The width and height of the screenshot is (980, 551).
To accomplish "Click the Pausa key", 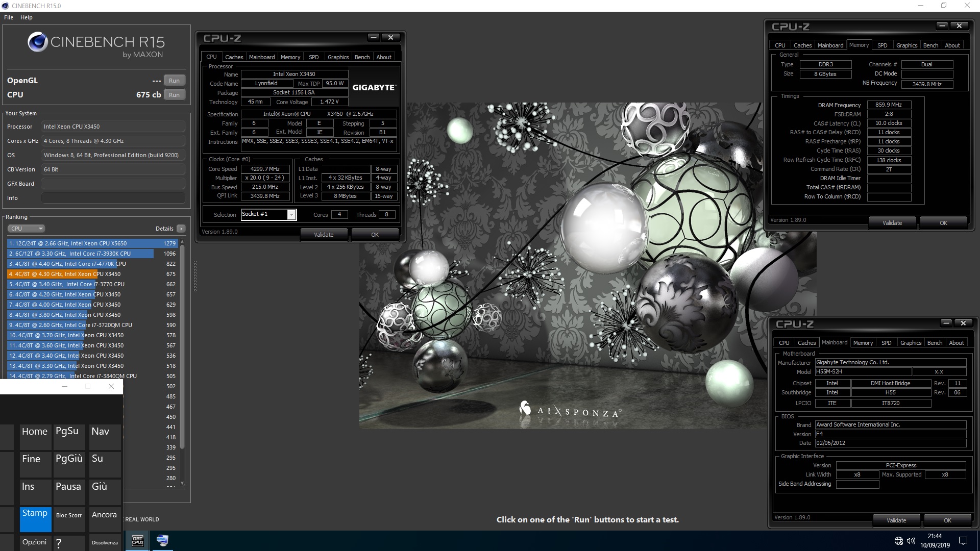I will pyautogui.click(x=69, y=492).
